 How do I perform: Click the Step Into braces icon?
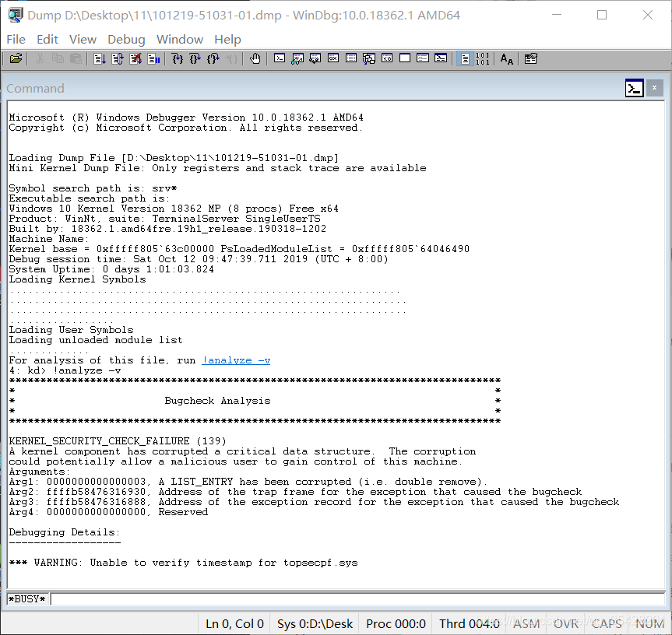click(177, 58)
